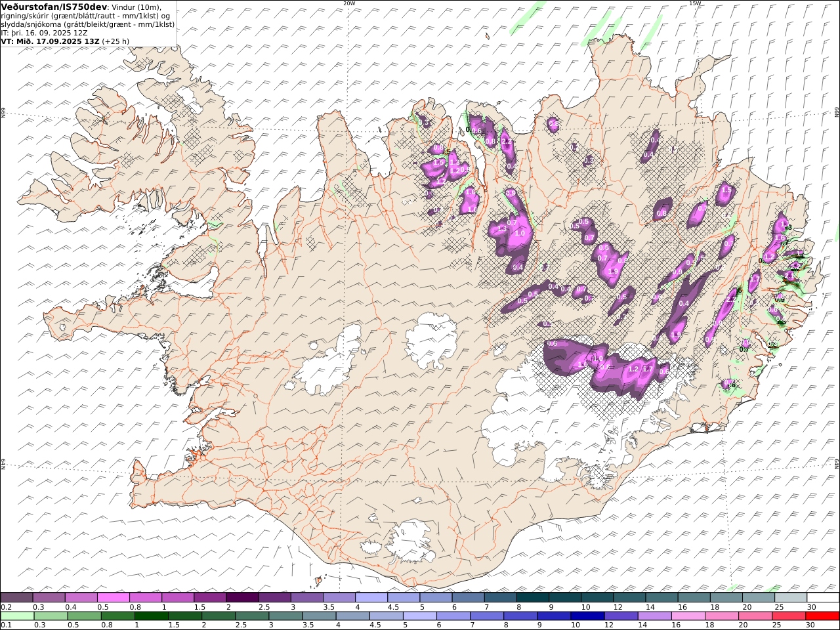840x630 pixels.
Task: Select the 0.3 light green swatch in lower scale
Action: pyautogui.click(x=51, y=616)
